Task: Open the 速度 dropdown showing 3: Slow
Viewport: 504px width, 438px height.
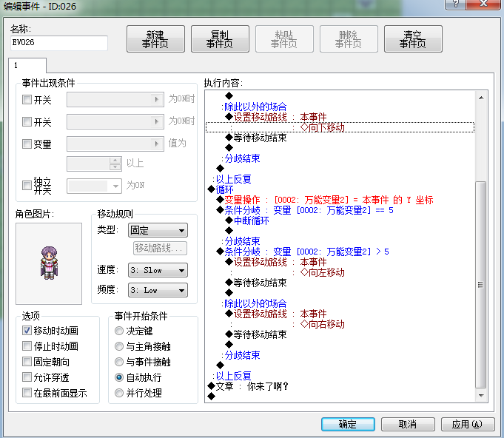Action: pyautogui.click(x=158, y=270)
